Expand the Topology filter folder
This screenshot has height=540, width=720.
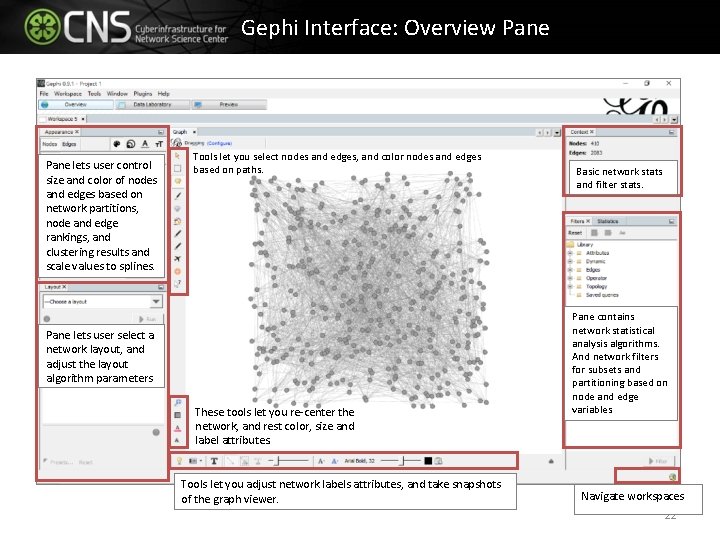[x=570, y=286]
